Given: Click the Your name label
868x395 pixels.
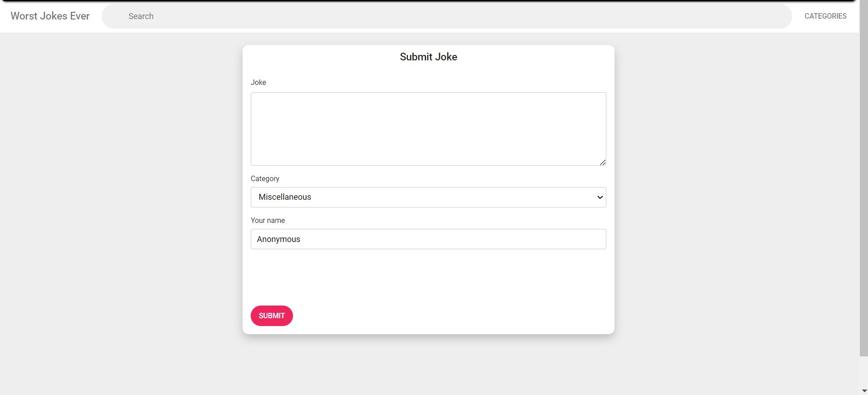Looking at the screenshot, I should 268,221.
